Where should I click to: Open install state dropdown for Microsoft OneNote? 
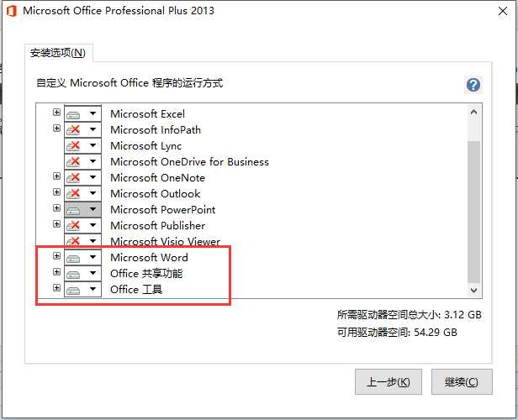pyautogui.click(x=82, y=177)
